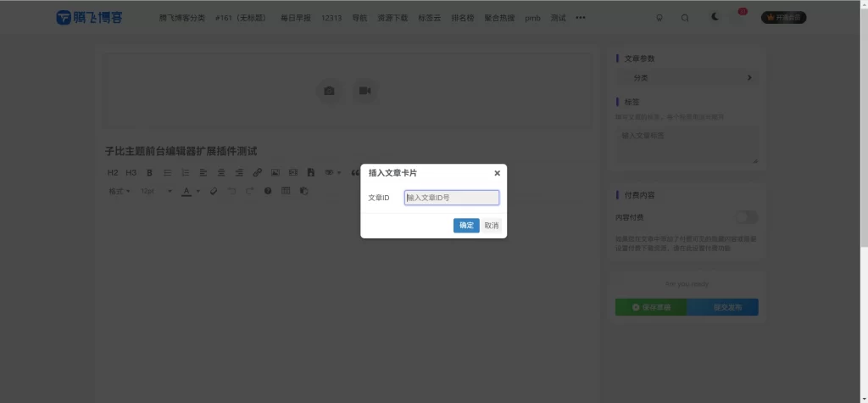The width and height of the screenshot is (868, 403).
Task: Toggle dark mode moon icon
Action: [715, 17]
